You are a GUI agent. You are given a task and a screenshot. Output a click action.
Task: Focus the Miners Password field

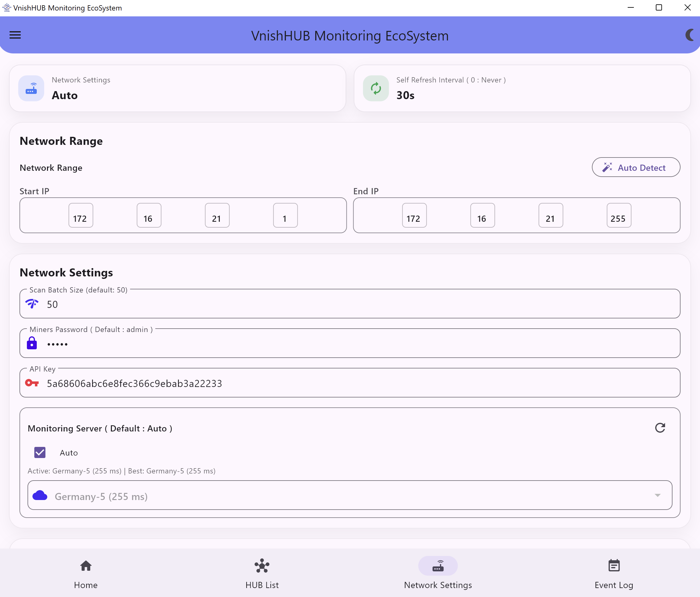[x=350, y=343]
